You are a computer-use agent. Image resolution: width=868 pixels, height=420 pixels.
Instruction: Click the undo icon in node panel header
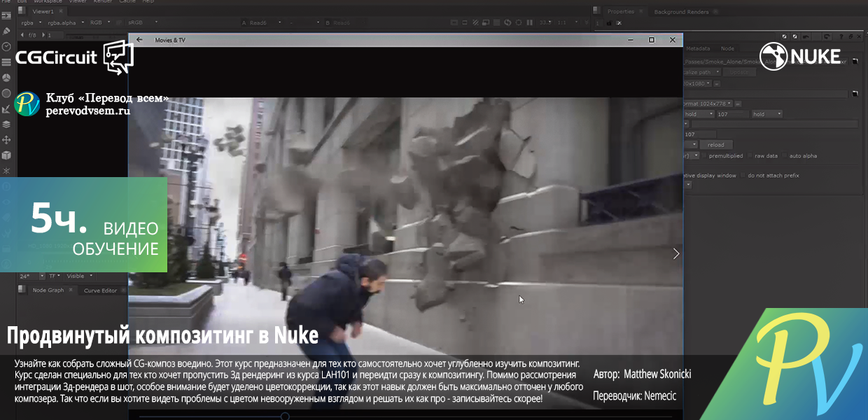[x=806, y=36]
